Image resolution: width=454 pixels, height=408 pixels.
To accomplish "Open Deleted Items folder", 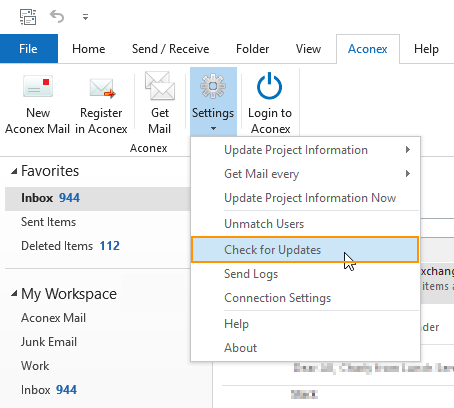I will (x=70, y=246).
